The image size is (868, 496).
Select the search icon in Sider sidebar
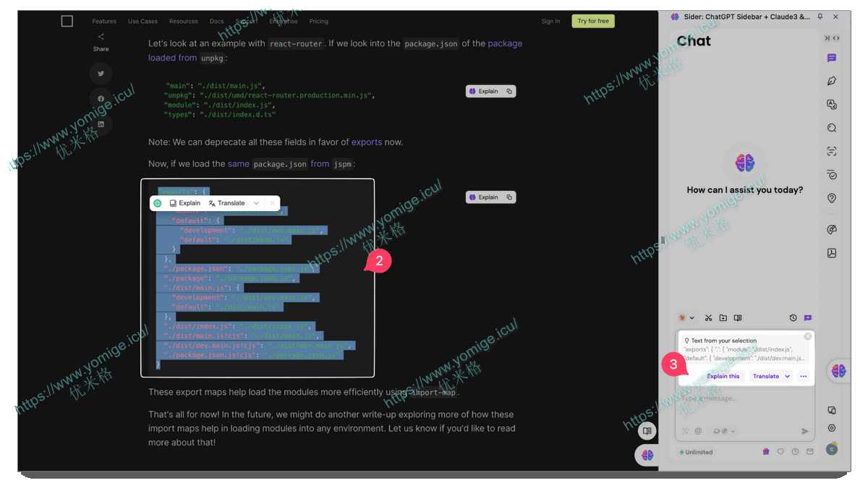(x=831, y=127)
